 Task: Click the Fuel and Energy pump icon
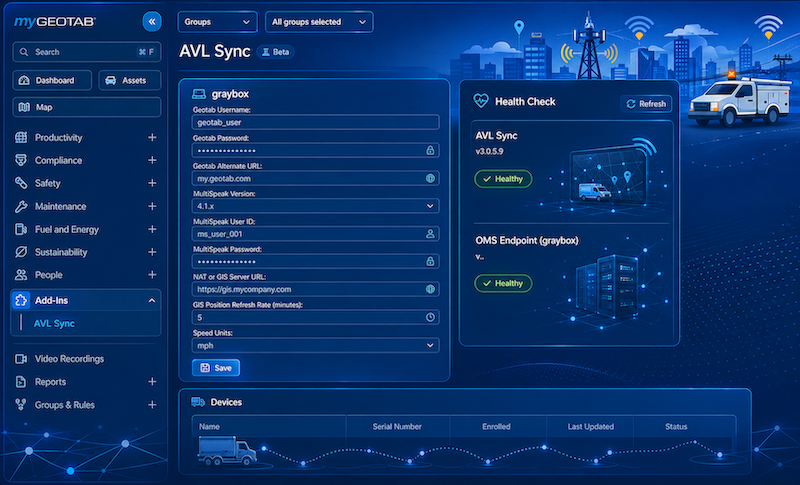21,229
